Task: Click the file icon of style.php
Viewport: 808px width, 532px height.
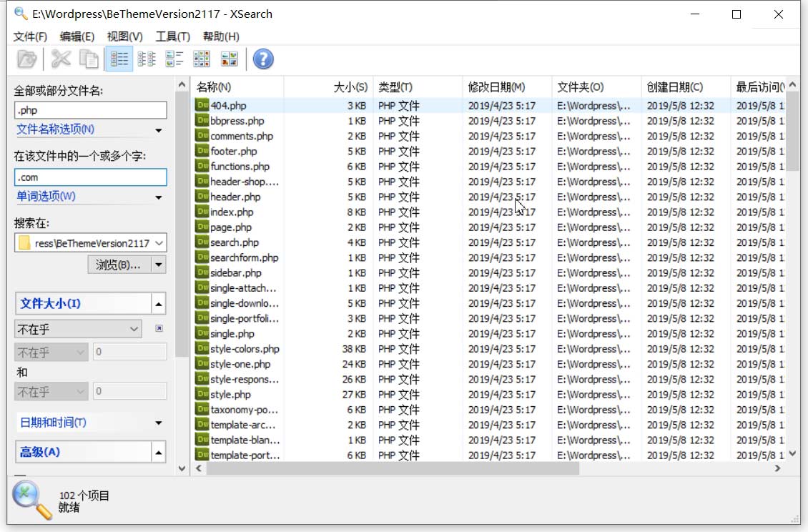Action: pyautogui.click(x=202, y=395)
